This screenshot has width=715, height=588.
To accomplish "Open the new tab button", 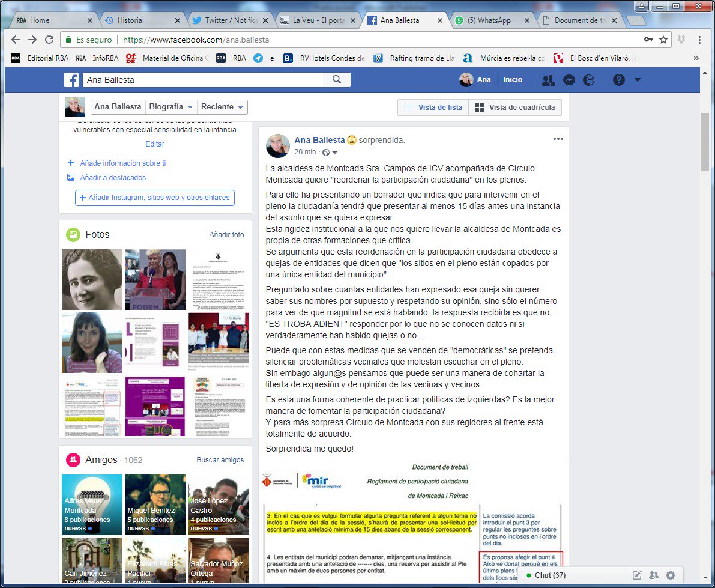I will click(636, 20).
